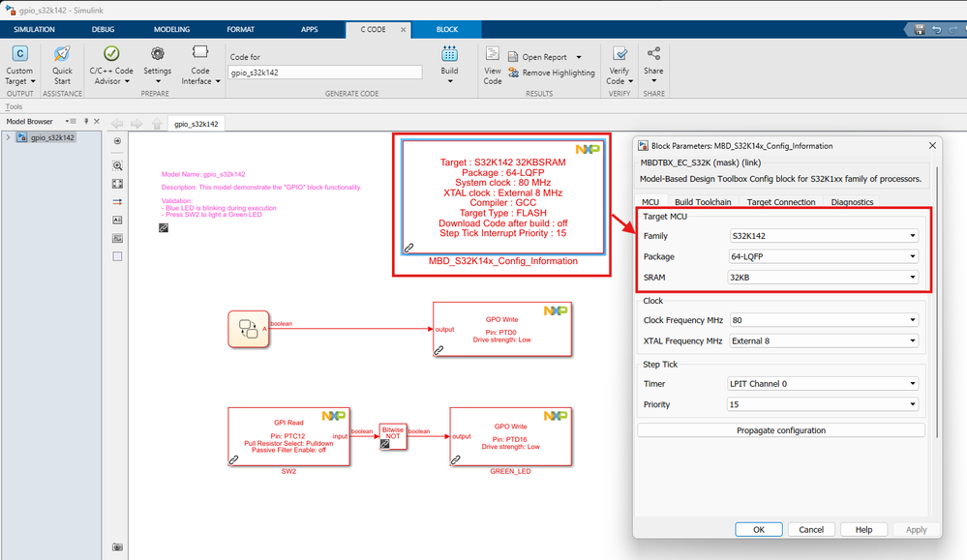Open the SRAM dropdown 32KB

click(824, 278)
